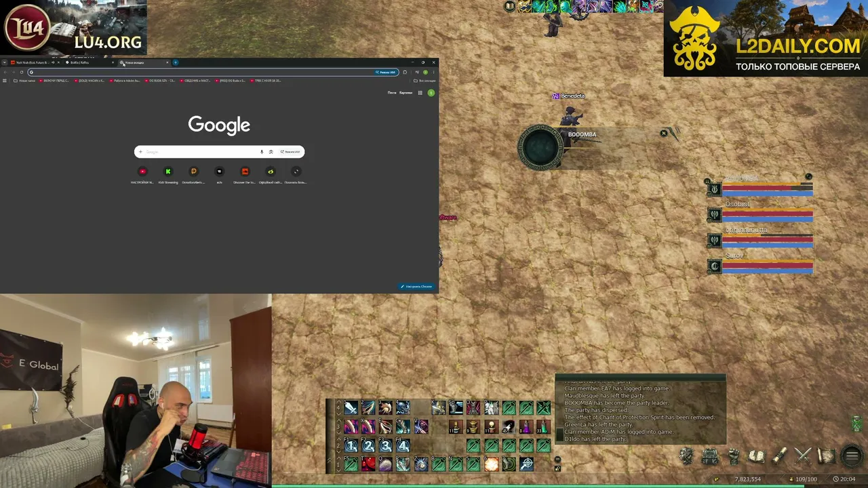
Task: Search by voice in Google search box
Action: [262, 152]
